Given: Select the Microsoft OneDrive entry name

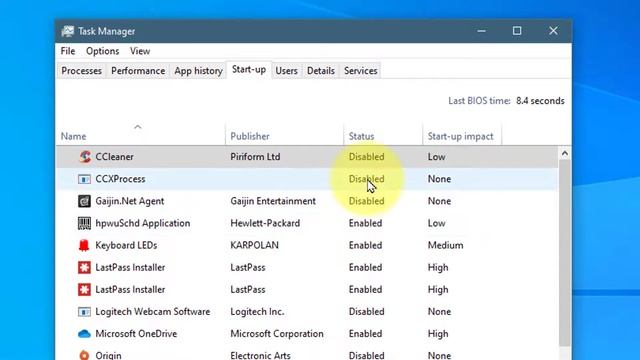Looking at the screenshot, I should (136, 334).
